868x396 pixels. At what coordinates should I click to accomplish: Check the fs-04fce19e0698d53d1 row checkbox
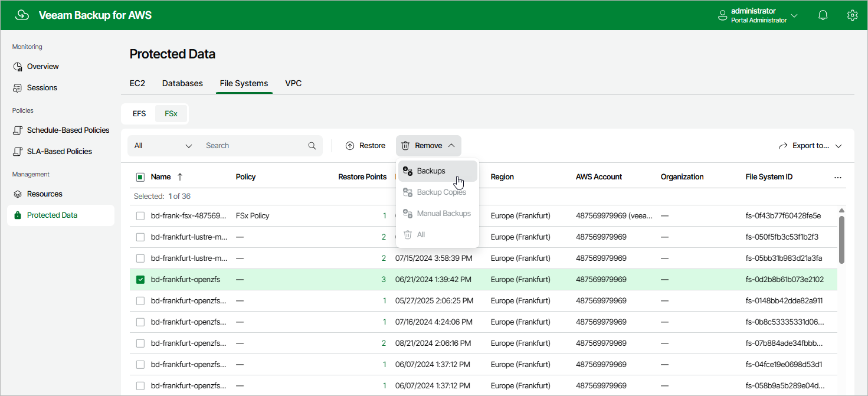(x=140, y=365)
